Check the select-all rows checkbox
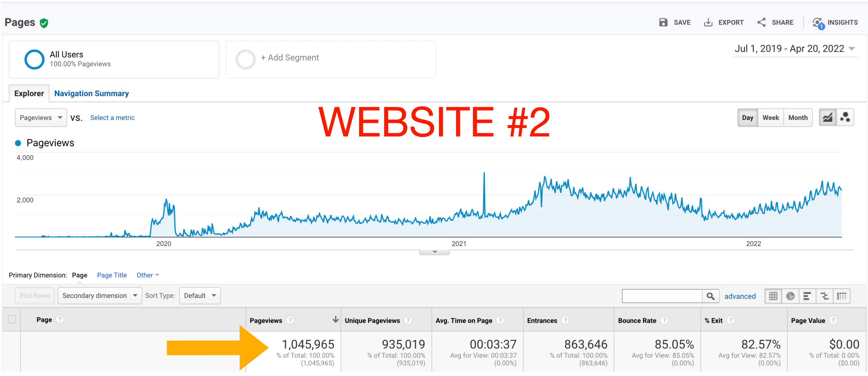The image size is (868, 376). 12,319
